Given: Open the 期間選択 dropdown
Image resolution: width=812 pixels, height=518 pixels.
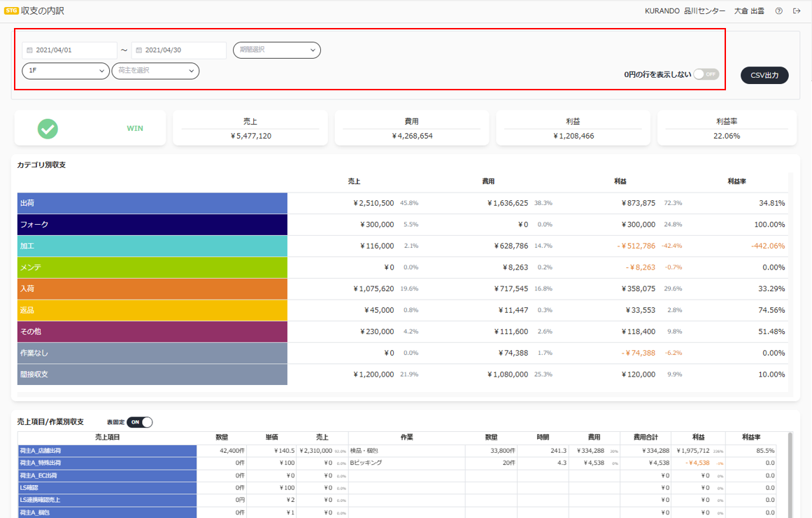Looking at the screenshot, I should [276, 50].
